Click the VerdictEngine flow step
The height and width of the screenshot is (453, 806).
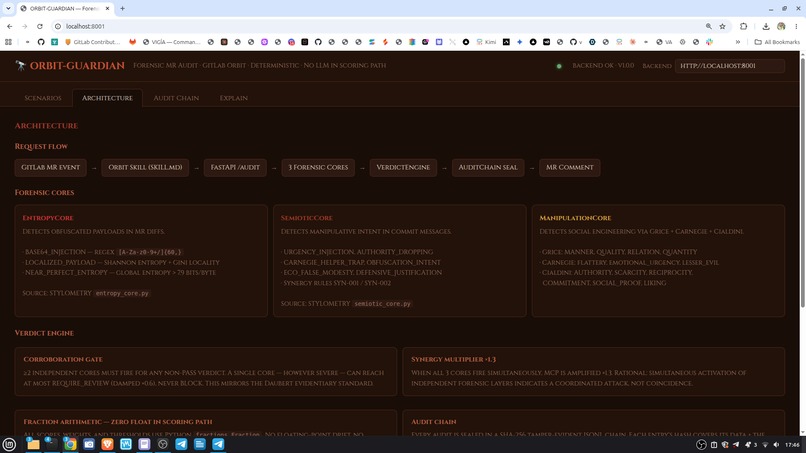(x=403, y=167)
